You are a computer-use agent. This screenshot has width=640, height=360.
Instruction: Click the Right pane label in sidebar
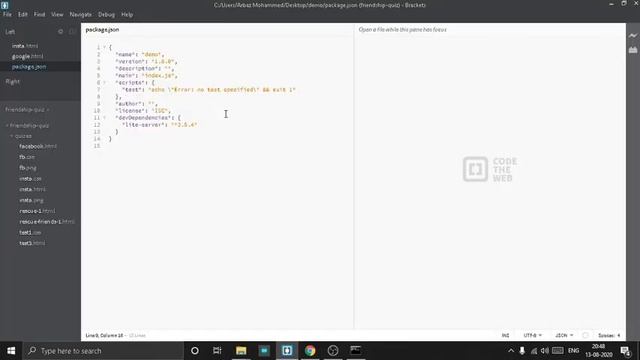pyautogui.click(x=13, y=82)
